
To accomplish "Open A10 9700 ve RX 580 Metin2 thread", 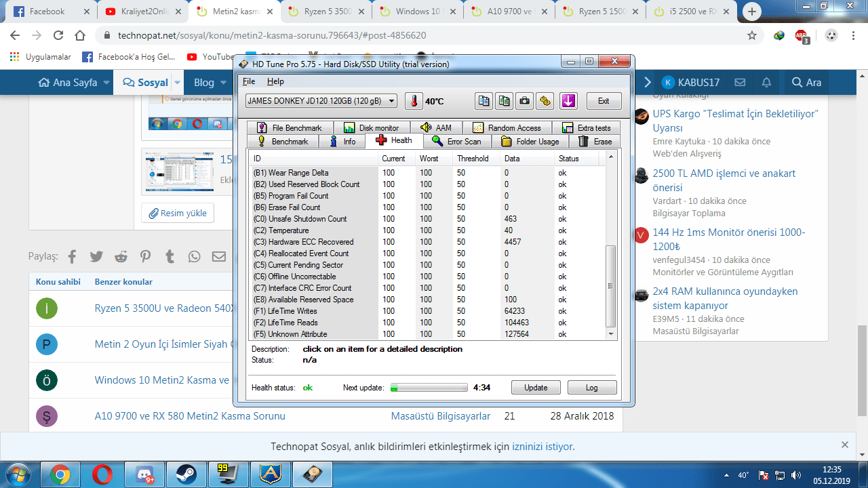I will tap(190, 416).
